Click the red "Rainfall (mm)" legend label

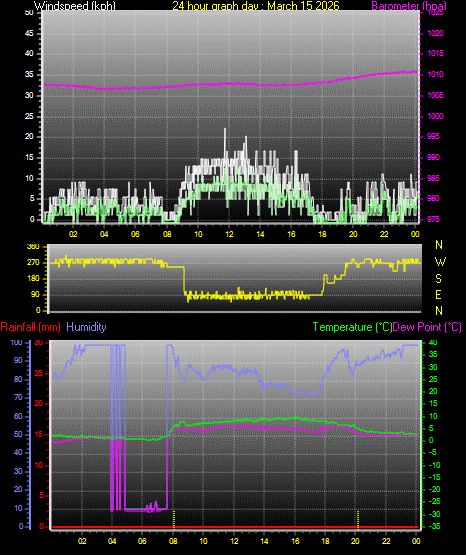(30, 327)
